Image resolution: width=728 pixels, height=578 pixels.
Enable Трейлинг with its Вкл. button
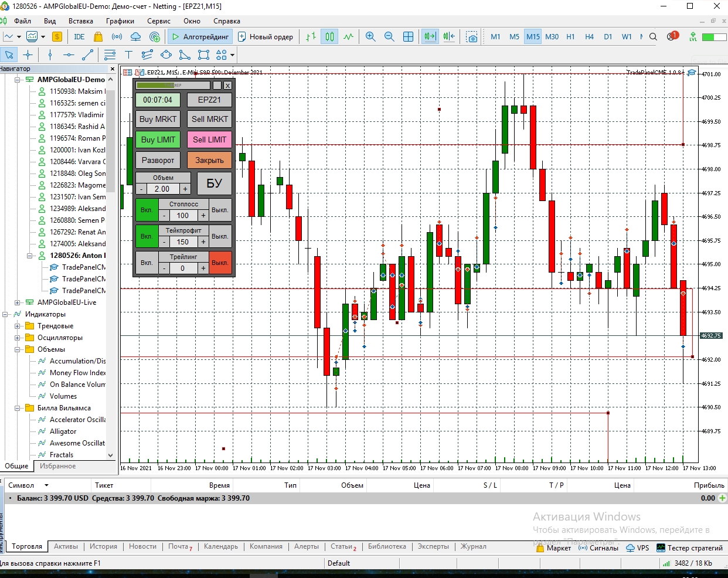(x=147, y=263)
